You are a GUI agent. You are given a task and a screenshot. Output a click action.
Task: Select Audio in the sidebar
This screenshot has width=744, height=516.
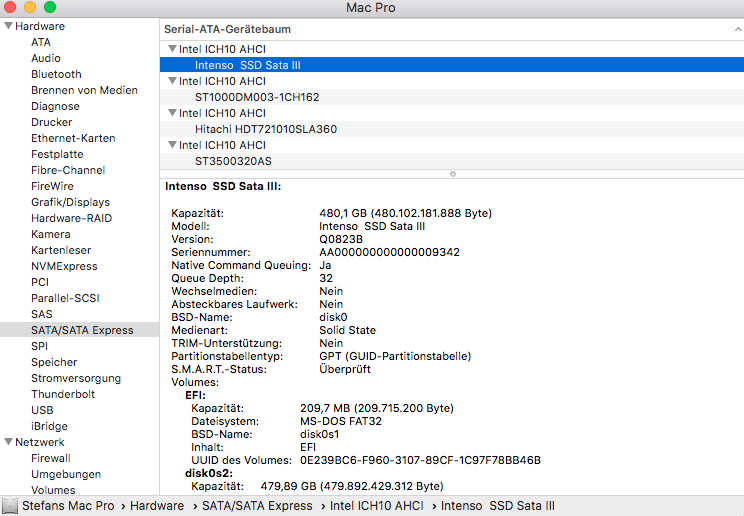46,58
